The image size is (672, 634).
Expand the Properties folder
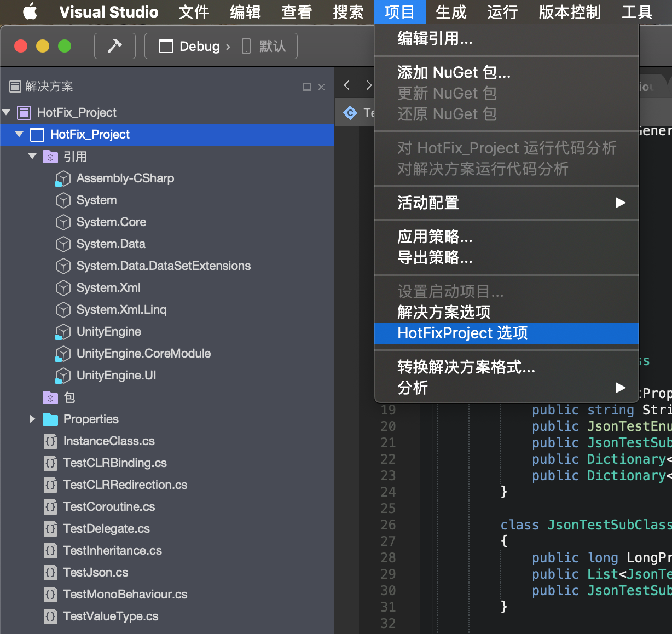(32, 419)
